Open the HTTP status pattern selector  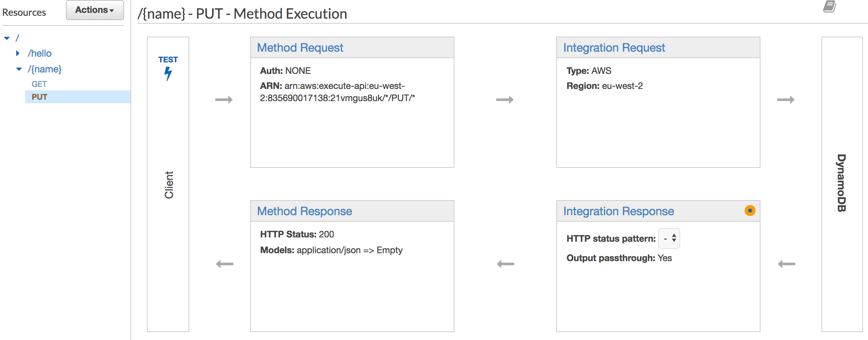669,239
